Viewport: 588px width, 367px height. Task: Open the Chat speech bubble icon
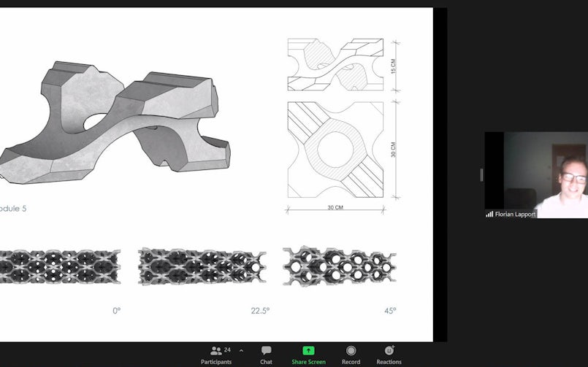[x=266, y=351]
